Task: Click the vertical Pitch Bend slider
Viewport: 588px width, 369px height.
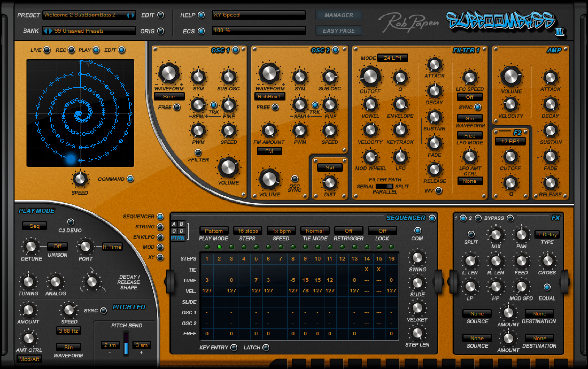Action: [x=126, y=344]
